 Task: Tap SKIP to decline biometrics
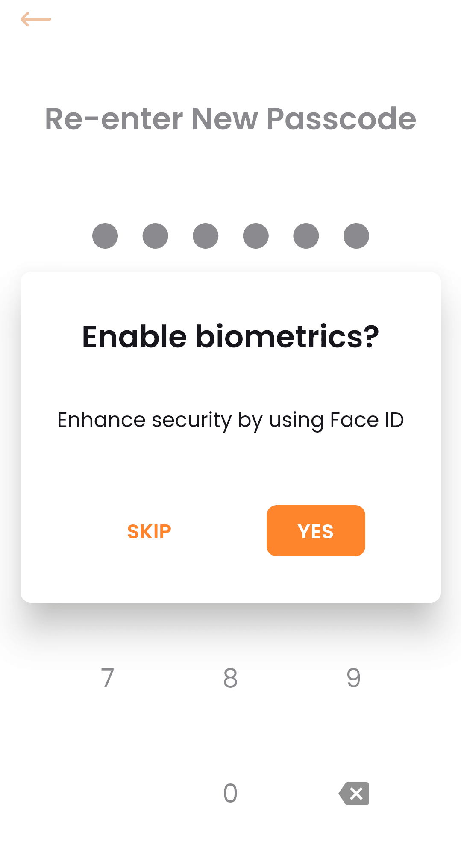click(x=149, y=532)
